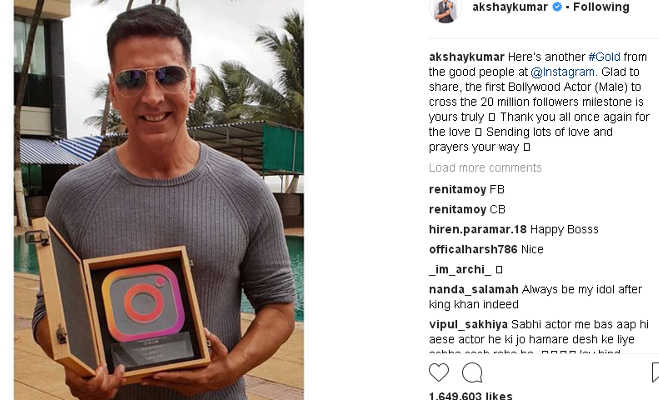The image size is (659, 400).
Task: Click the post photo with Instagram award
Action: point(159,200)
